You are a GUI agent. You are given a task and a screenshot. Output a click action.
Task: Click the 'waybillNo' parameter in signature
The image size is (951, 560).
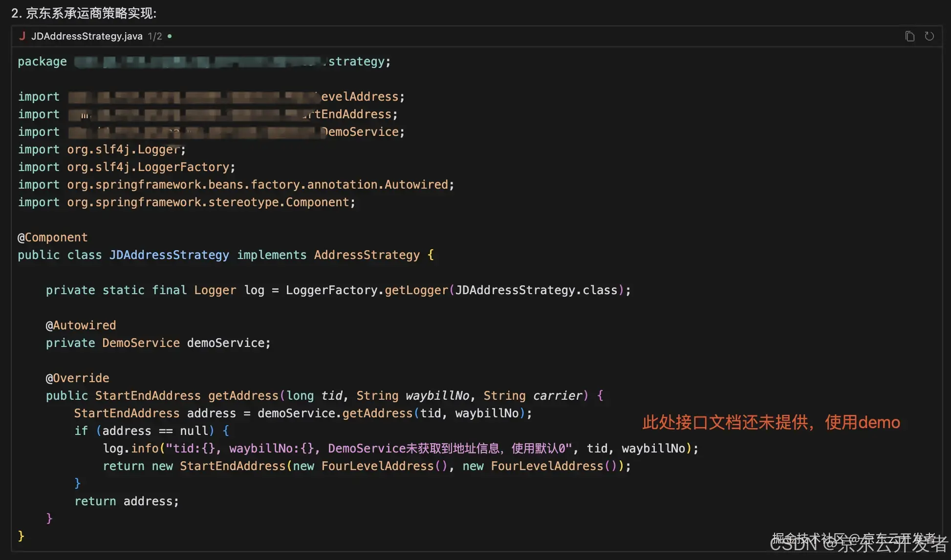click(437, 396)
